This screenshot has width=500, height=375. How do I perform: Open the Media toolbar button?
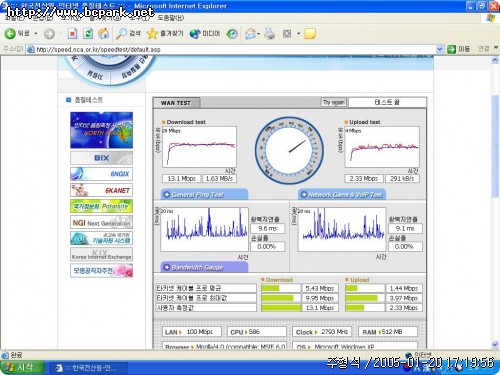pos(205,34)
